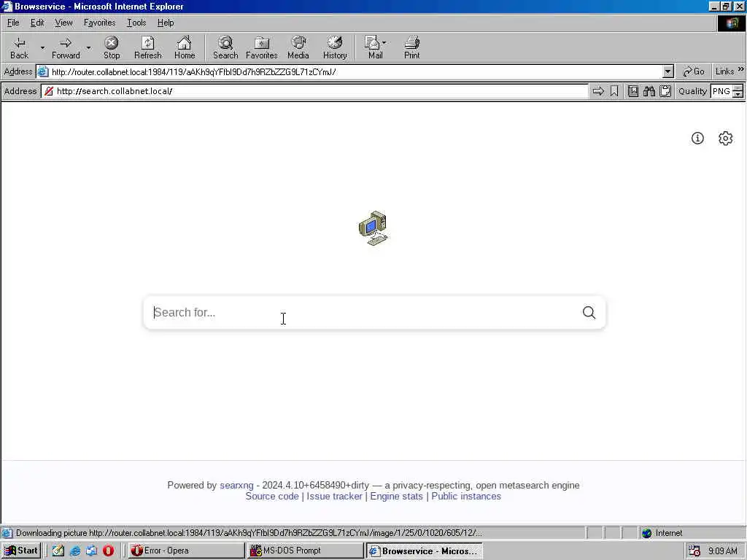Open the Issue tracker link

click(334, 496)
